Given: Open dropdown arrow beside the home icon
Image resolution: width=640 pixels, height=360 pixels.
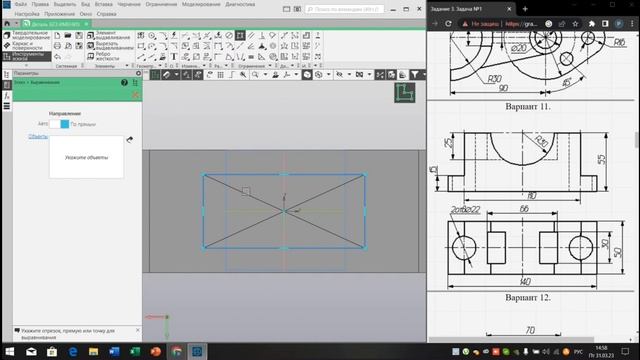Looking at the screenshot, I should 16,24.
